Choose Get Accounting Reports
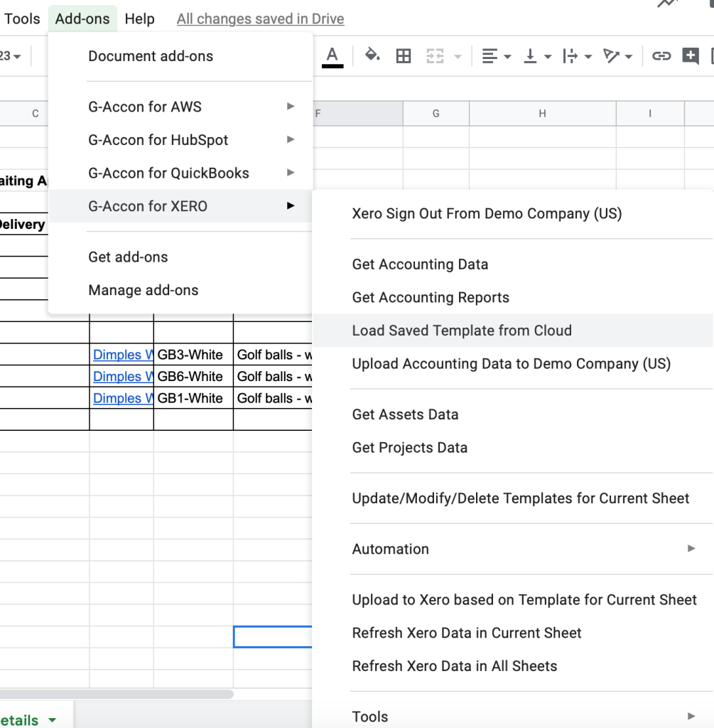Viewport: 714px width, 728px height. point(431,297)
